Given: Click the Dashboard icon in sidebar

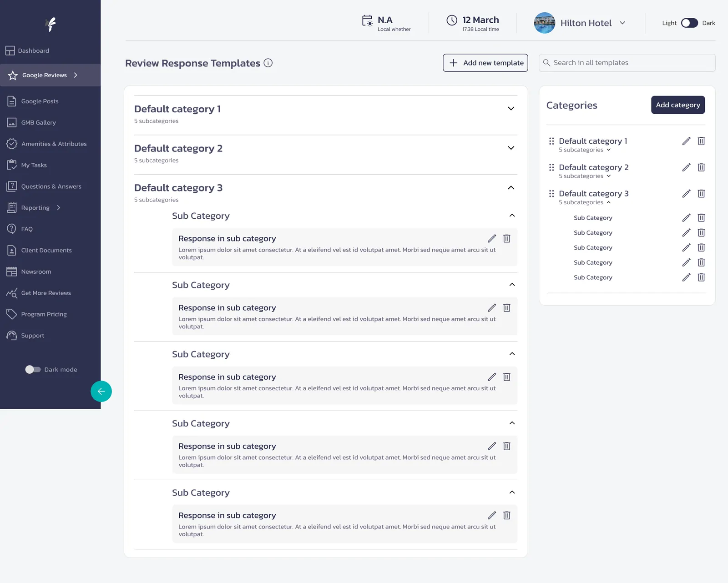Looking at the screenshot, I should click(10, 50).
